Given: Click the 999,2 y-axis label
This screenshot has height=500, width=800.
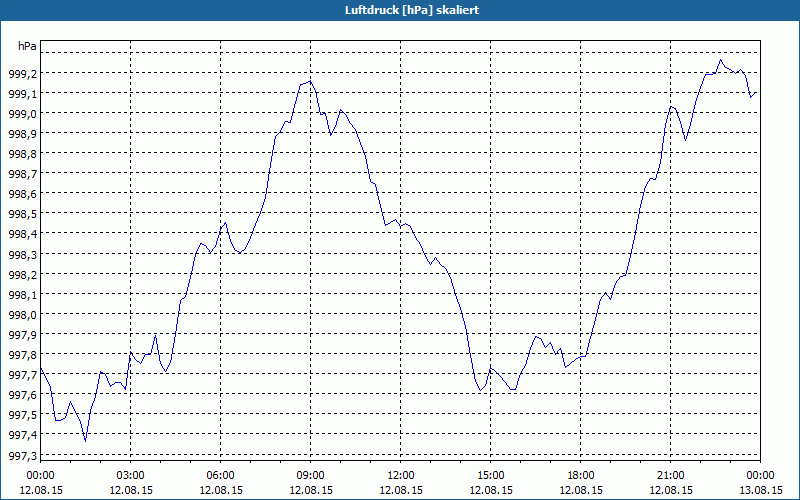Looking at the screenshot, I should point(22,74).
